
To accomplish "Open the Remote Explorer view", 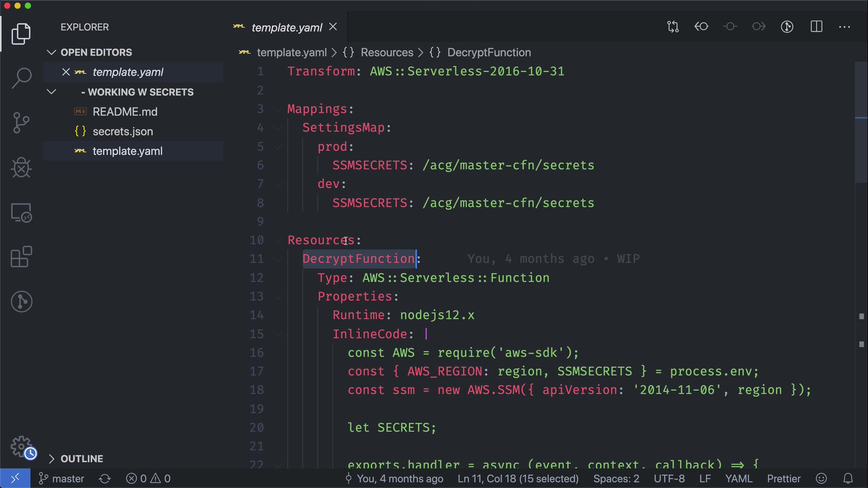I will [x=21, y=212].
